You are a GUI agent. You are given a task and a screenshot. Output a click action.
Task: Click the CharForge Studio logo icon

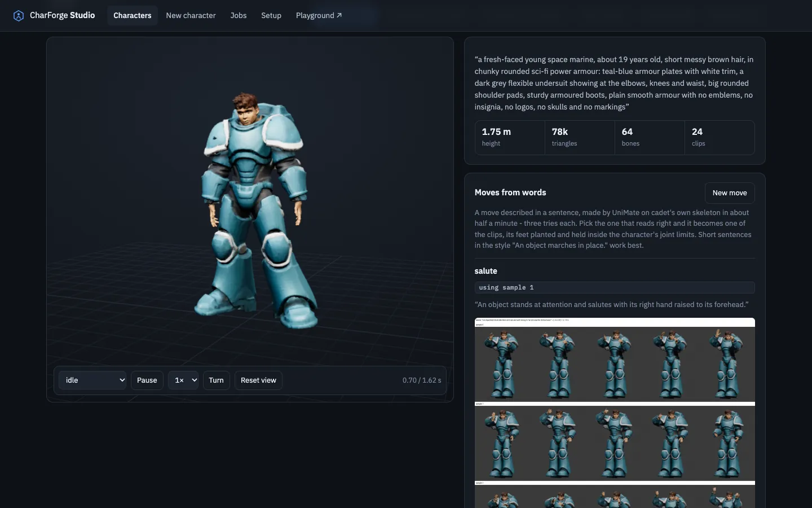(19, 15)
